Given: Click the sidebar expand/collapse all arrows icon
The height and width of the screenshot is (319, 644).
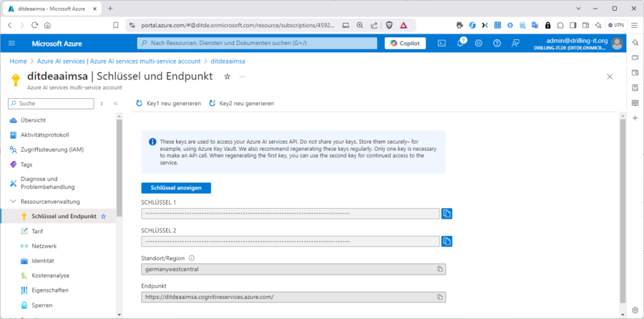Looking at the screenshot, I should tap(102, 104).
